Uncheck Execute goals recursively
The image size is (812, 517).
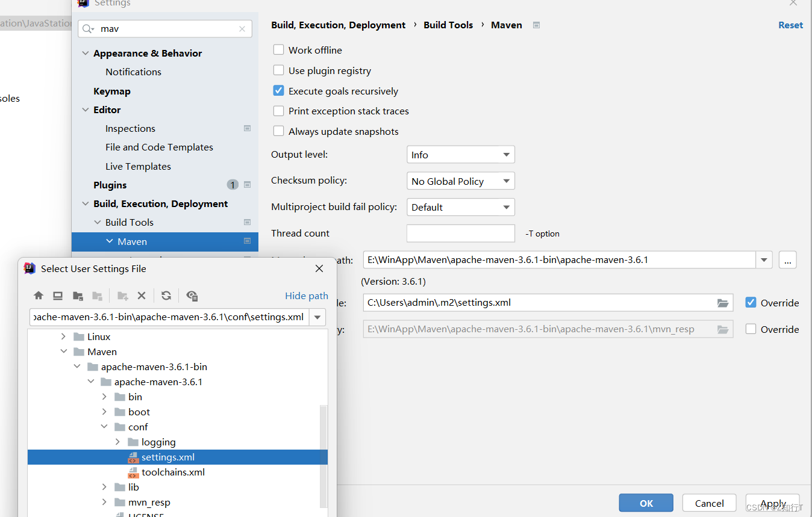click(278, 91)
